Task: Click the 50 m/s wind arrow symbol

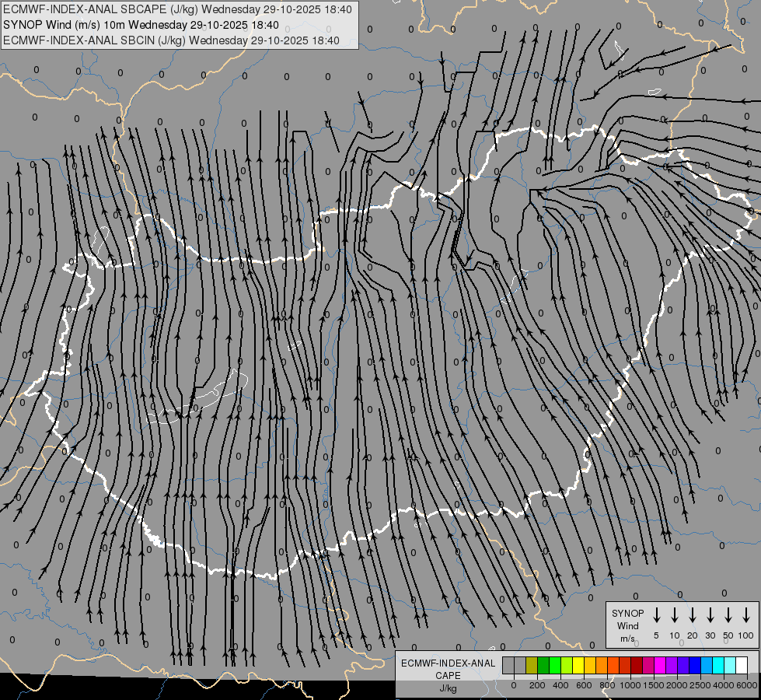Action: [728, 615]
